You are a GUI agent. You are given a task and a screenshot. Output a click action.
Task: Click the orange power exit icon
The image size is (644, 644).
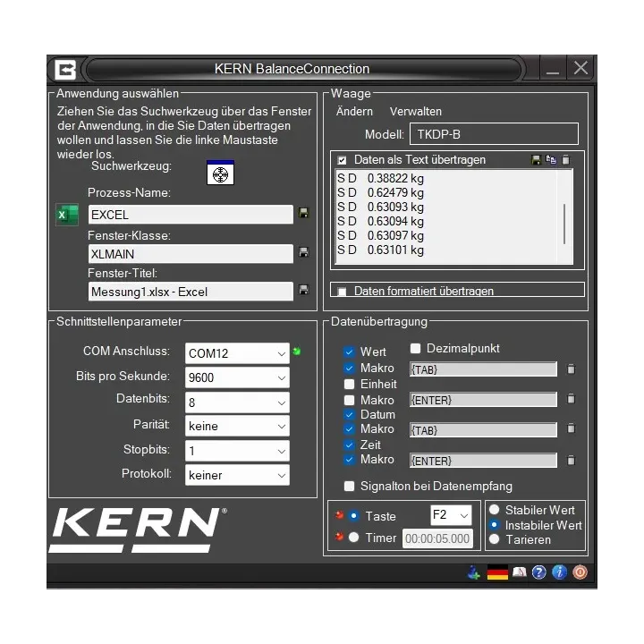pos(580,572)
